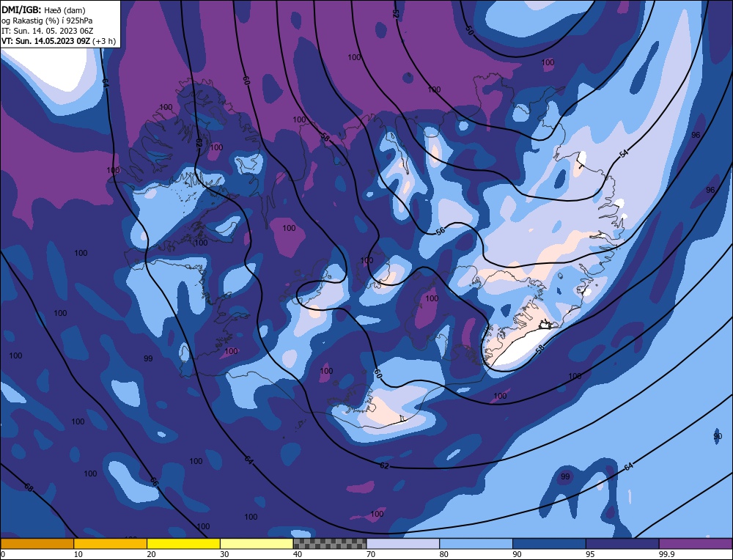Click the legend tick label "30"

224,554
